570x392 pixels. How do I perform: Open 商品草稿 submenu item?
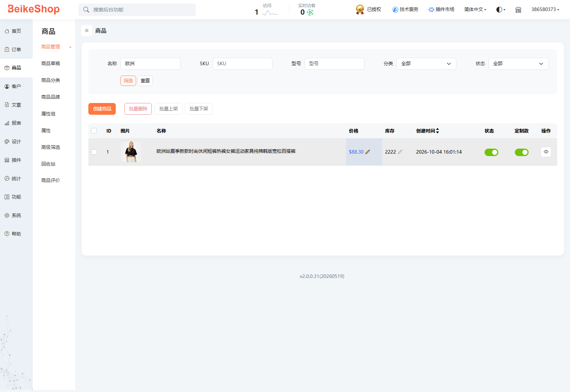click(51, 63)
